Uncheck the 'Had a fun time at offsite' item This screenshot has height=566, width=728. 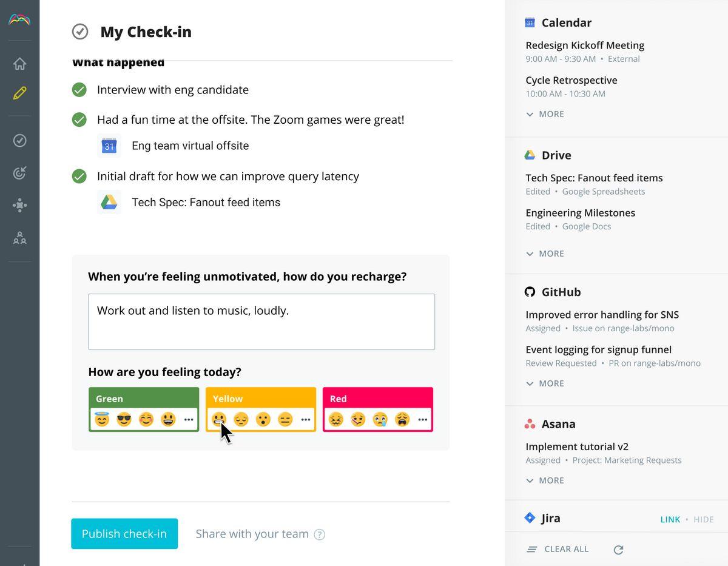tap(79, 120)
